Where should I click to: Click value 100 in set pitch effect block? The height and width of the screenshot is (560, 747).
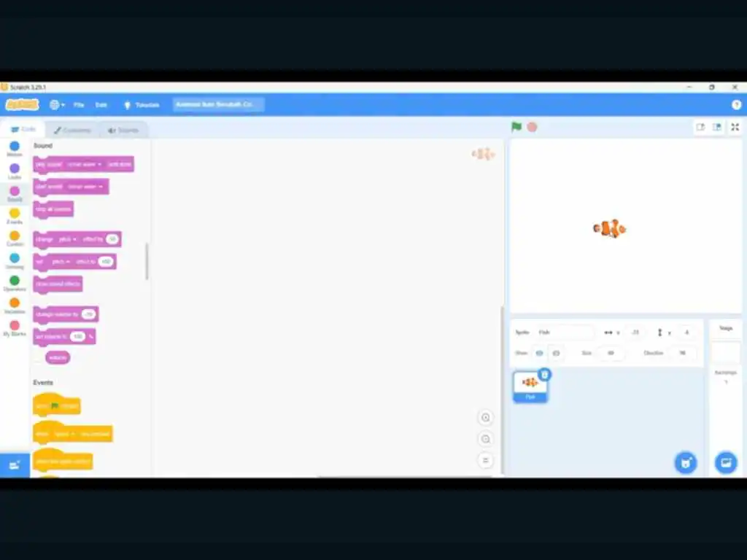click(106, 262)
